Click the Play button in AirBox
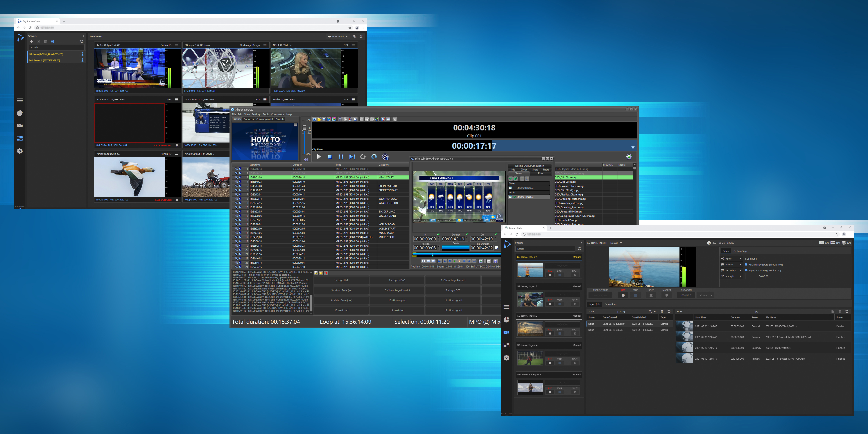Viewport: 868px width, 434px height. (319, 157)
